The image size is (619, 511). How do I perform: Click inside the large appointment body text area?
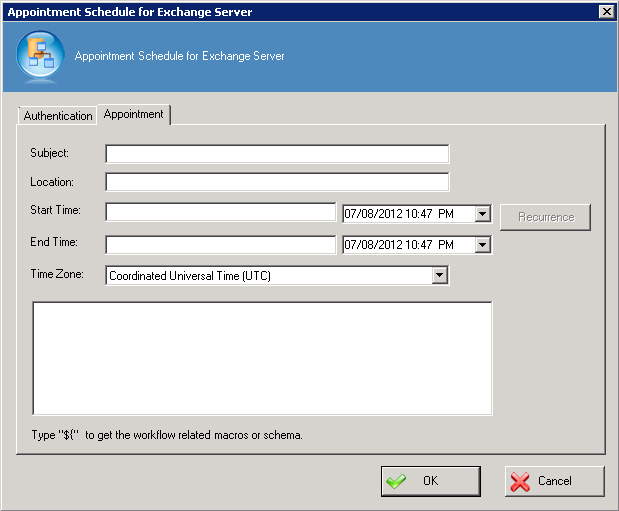pyautogui.click(x=262, y=358)
